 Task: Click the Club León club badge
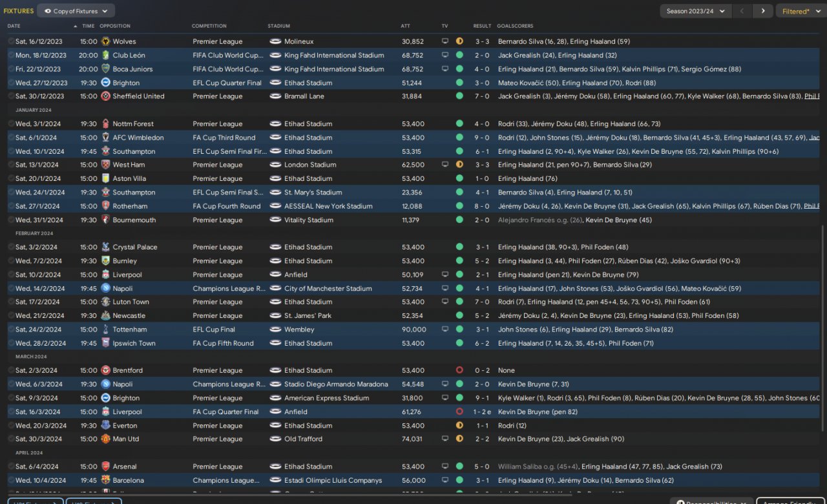click(x=105, y=56)
